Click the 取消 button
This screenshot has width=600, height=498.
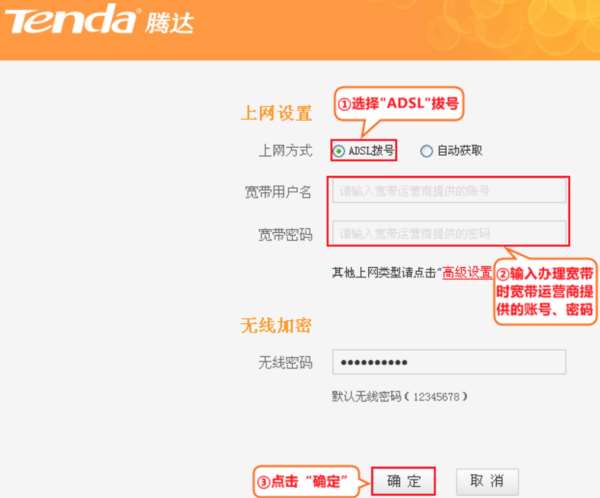click(x=487, y=481)
